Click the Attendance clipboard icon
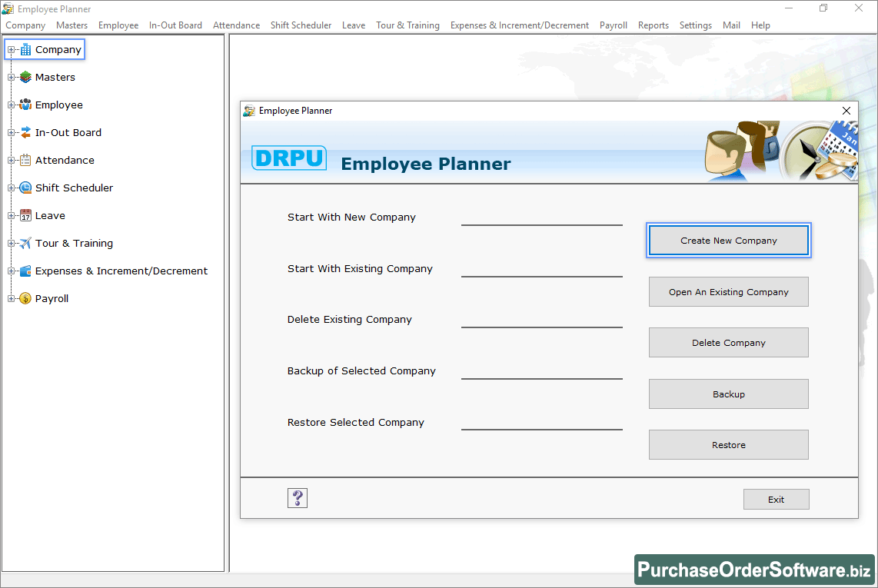Viewport: 878px width, 588px height. 26,160
